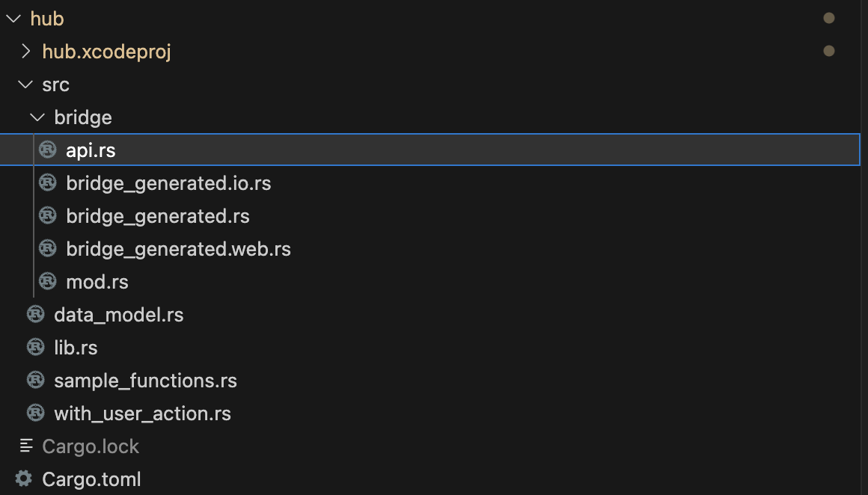Click the Rust icon beside bridge_generated.web.rs
Viewport: 868px width, 495px height.
click(47, 248)
